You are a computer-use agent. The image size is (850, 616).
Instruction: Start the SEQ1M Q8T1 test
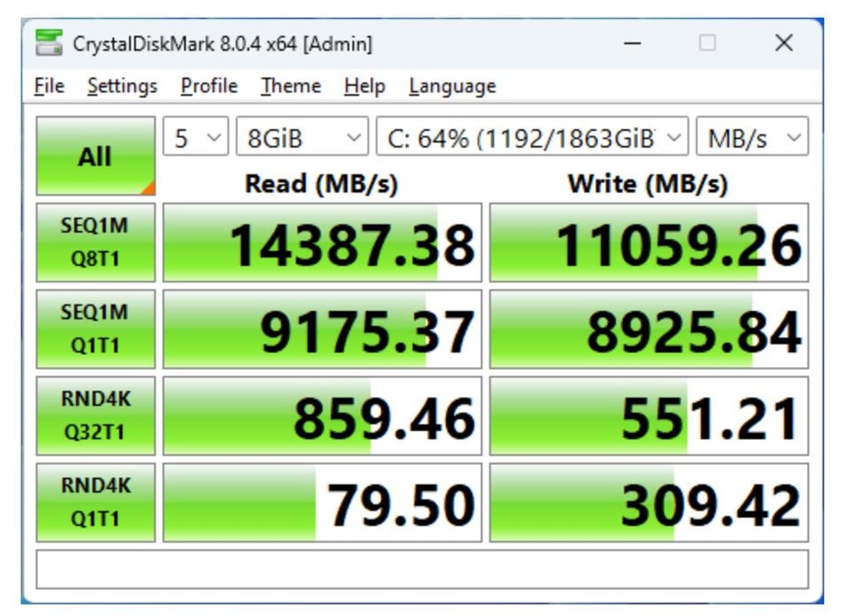tap(96, 243)
